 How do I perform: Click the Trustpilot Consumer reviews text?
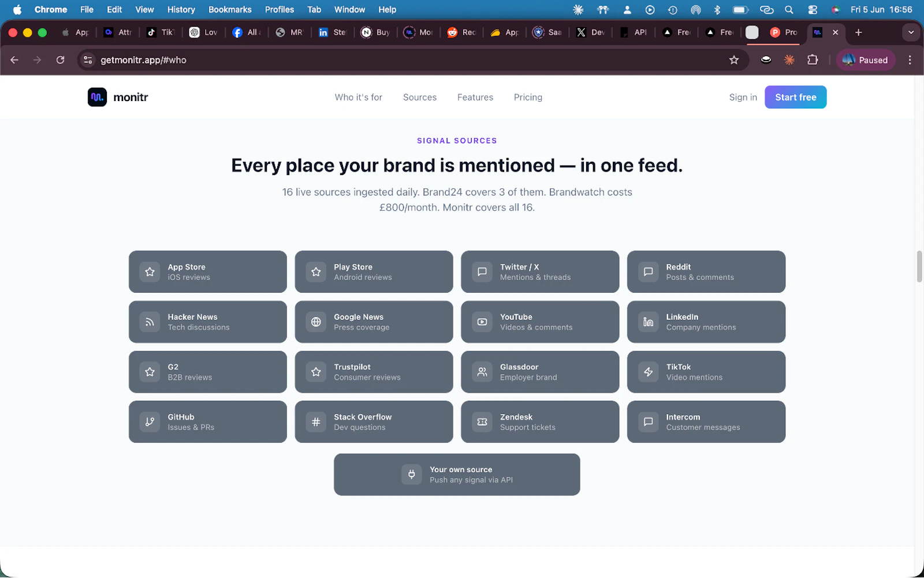tap(367, 378)
